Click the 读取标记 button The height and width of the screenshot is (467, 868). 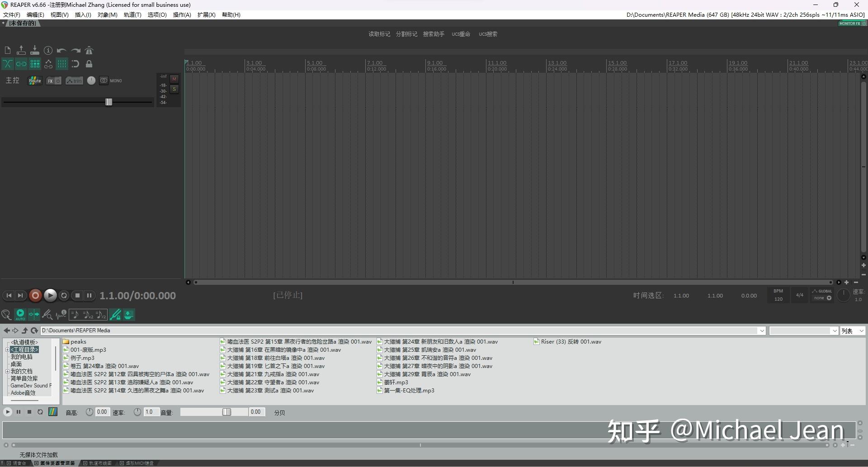click(379, 34)
